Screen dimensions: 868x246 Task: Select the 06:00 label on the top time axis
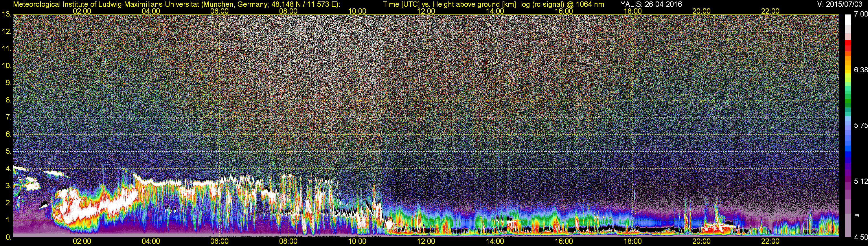(219, 11)
